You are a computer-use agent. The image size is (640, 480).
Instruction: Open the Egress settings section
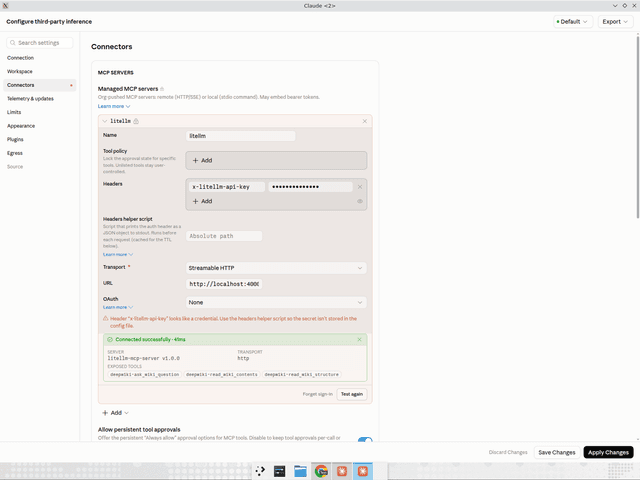15,153
